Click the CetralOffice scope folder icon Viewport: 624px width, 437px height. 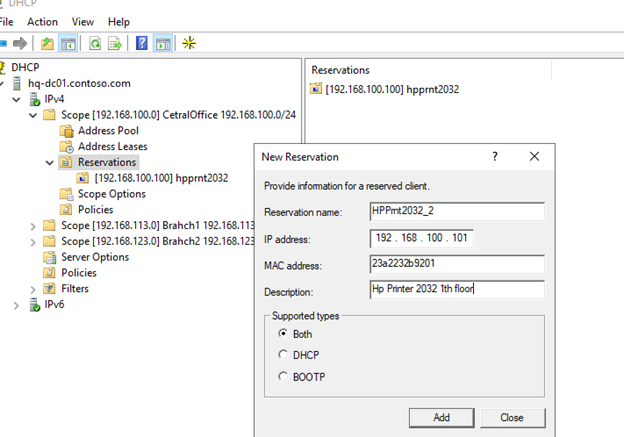pos(49,115)
